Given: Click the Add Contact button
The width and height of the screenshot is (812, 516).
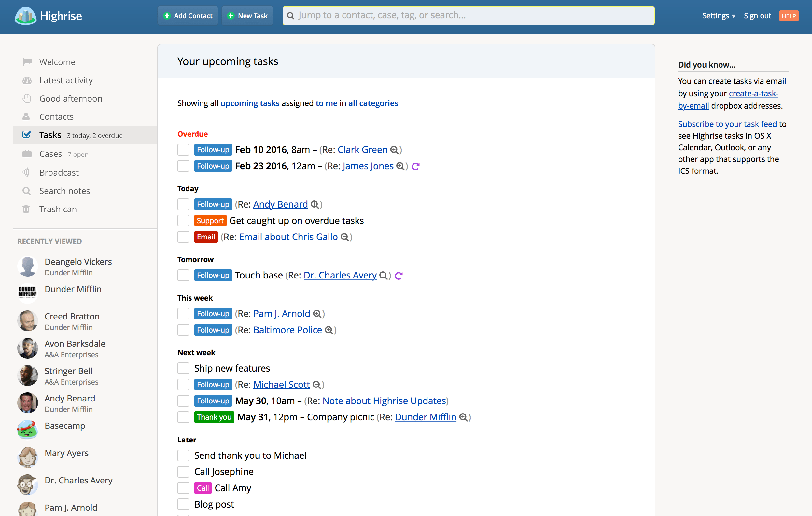Looking at the screenshot, I should [188, 16].
